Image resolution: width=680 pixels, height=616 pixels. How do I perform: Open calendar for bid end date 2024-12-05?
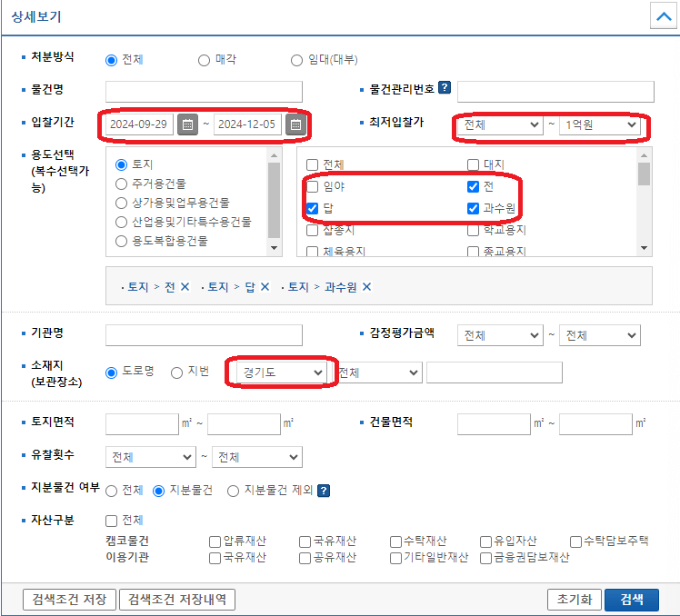(295, 124)
